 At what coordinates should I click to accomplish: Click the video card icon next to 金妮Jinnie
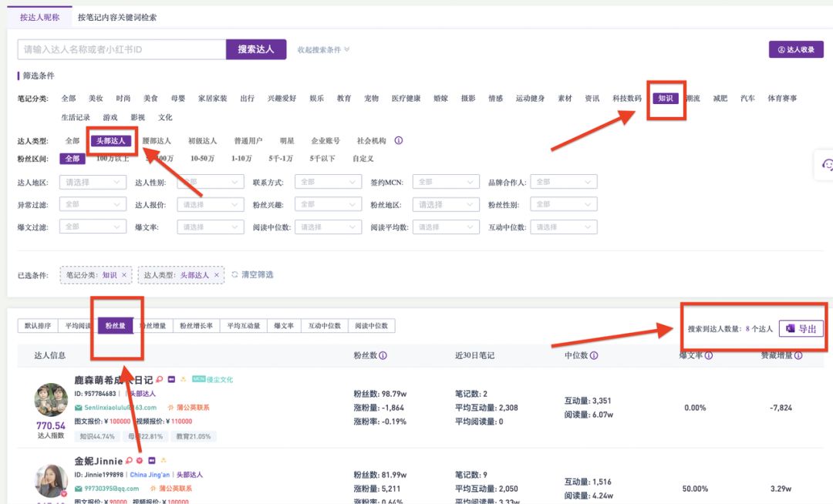152,460
